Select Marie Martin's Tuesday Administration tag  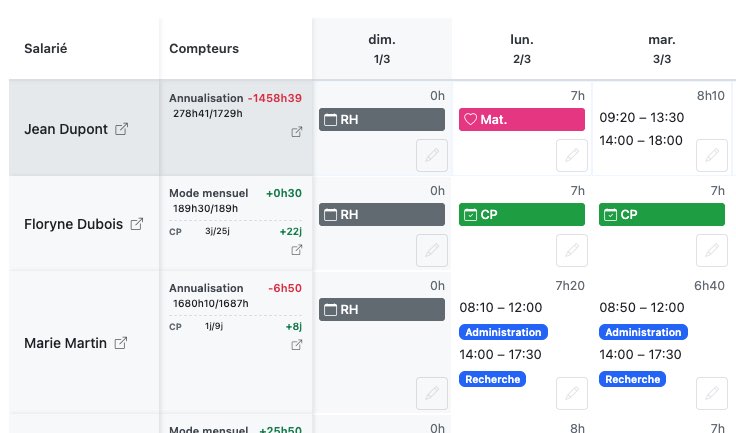tap(643, 332)
